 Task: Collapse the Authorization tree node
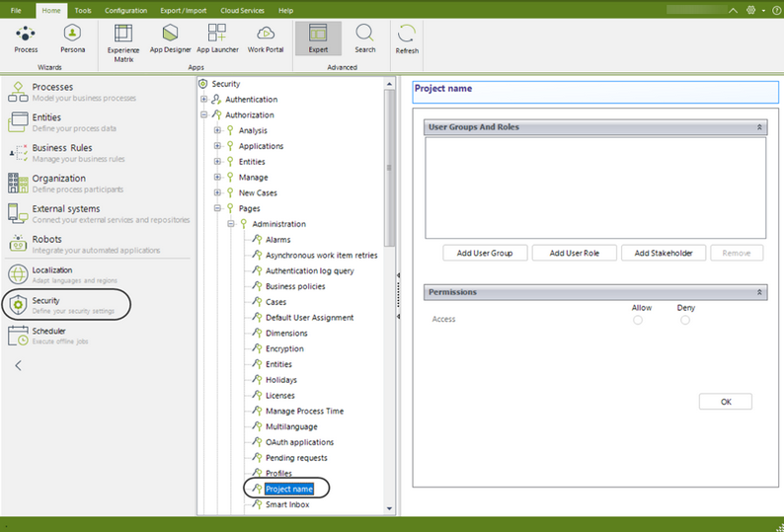(x=203, y=115)
